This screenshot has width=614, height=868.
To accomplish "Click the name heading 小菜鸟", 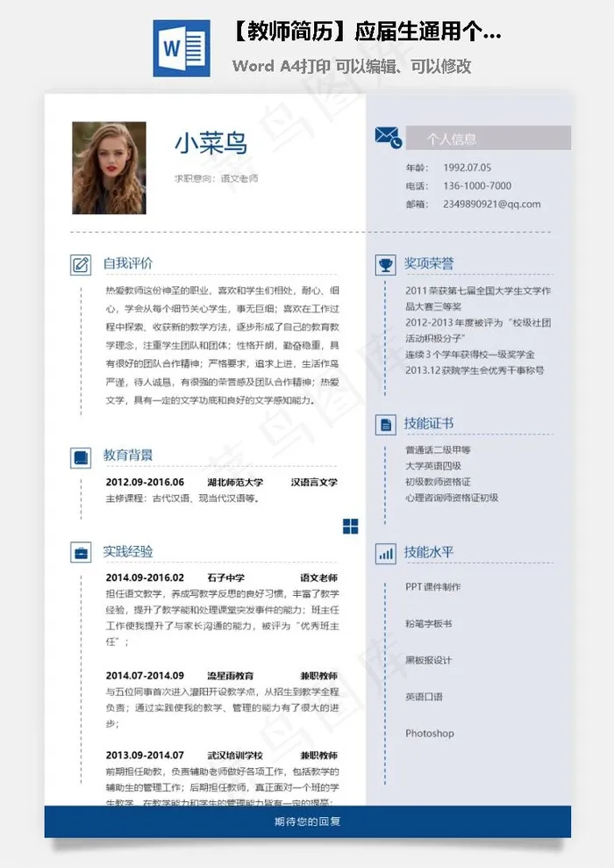I will [211, 143].
